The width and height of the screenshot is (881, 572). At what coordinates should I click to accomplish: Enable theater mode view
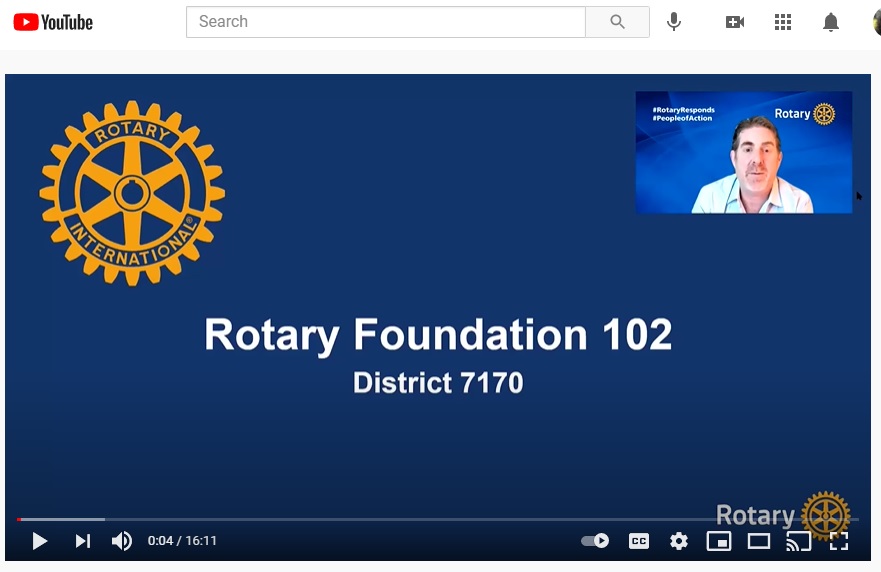click(x=759, y=541)
